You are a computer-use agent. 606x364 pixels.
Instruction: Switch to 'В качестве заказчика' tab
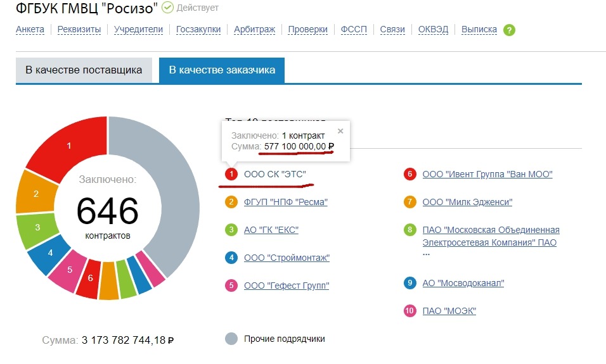(x=222, y=70)
